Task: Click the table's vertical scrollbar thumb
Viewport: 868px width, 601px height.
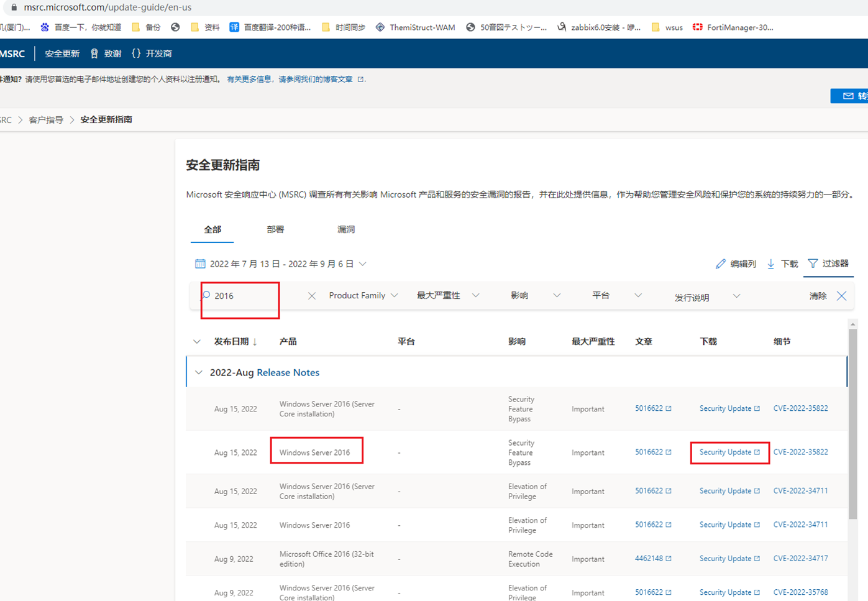Action: point(852,424)
